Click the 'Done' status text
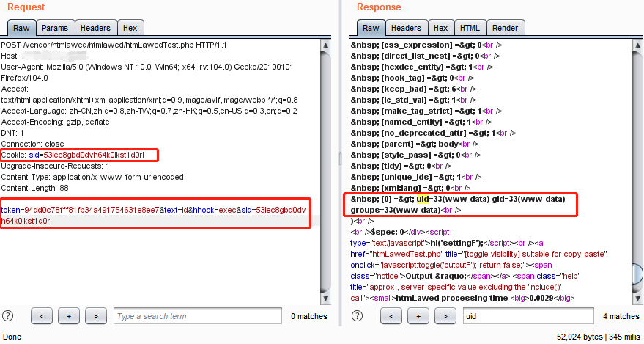The height and width of the screenshot is (344, 644). pyautogui.click(x=12, y=337)
